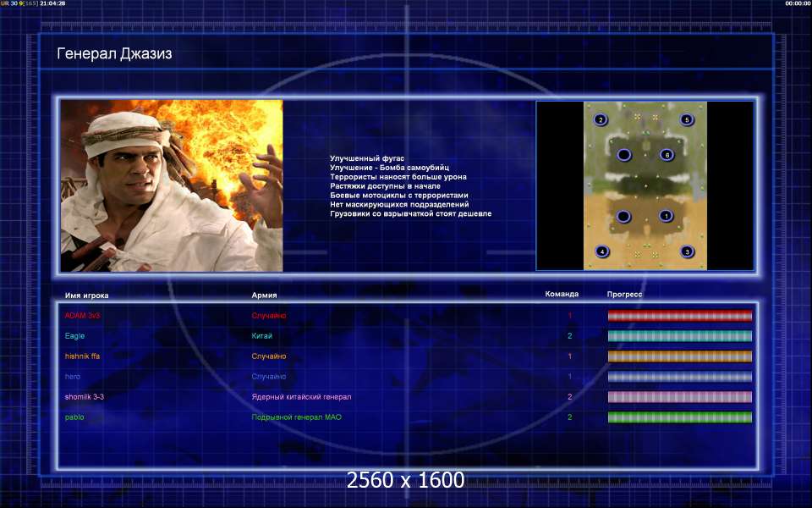
Task: Click the 'Имя игрока' column header
Action: 86,295
